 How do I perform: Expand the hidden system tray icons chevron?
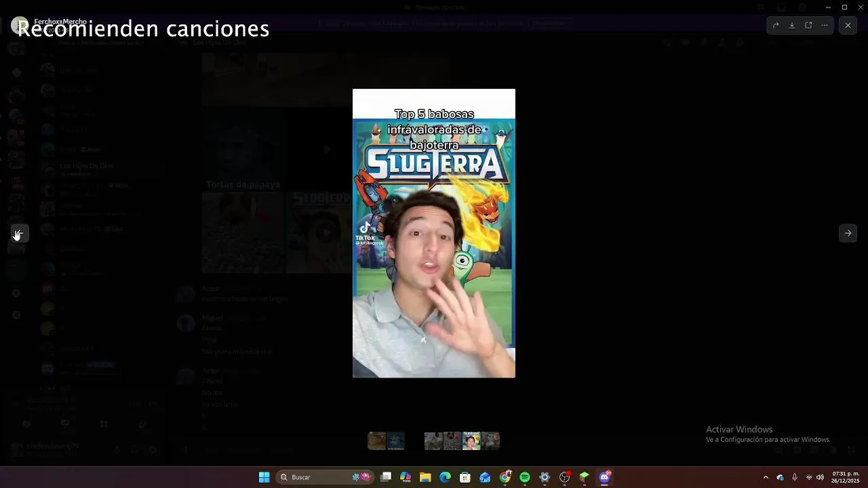coord(766,477)
